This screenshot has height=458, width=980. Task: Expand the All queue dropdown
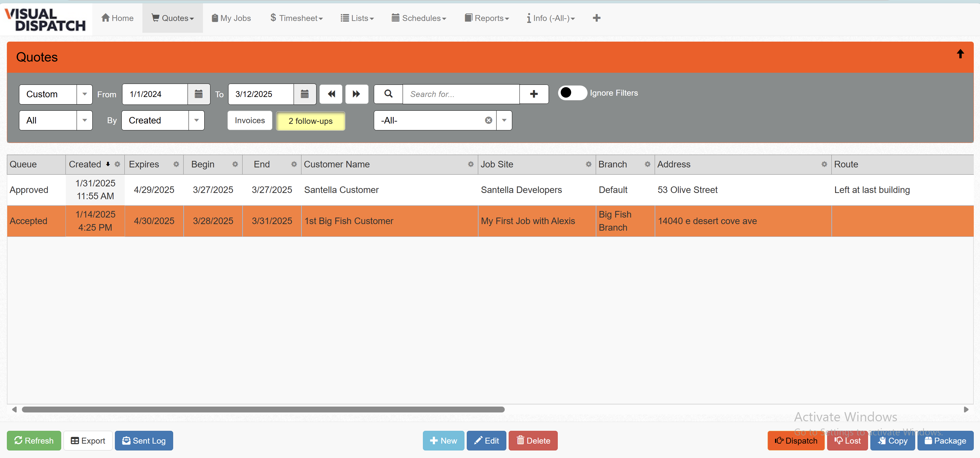point(84,120)
